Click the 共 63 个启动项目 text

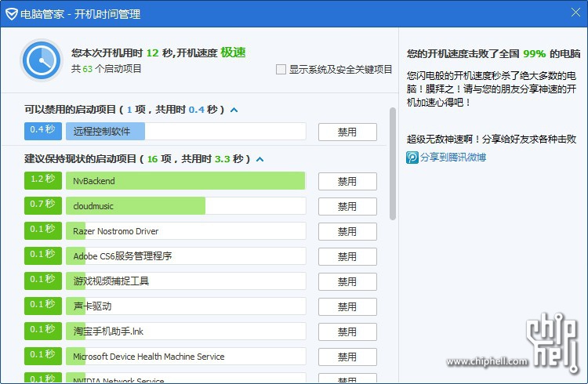point(106,69)
